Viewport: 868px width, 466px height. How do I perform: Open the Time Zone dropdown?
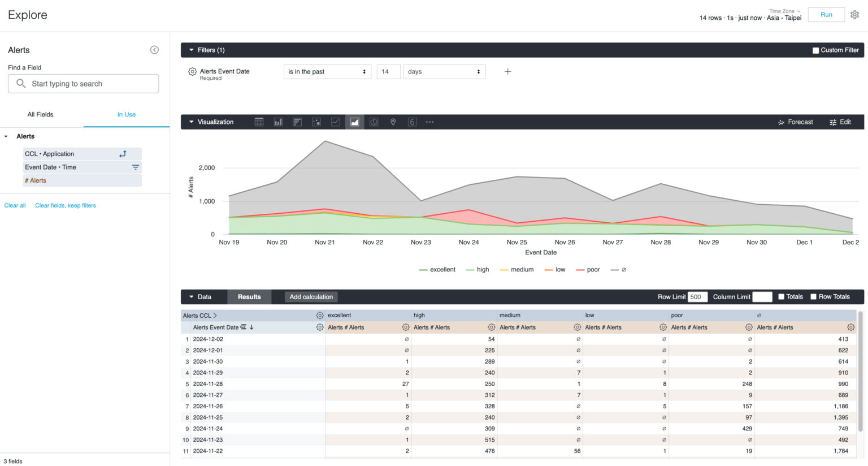[784, 11]
